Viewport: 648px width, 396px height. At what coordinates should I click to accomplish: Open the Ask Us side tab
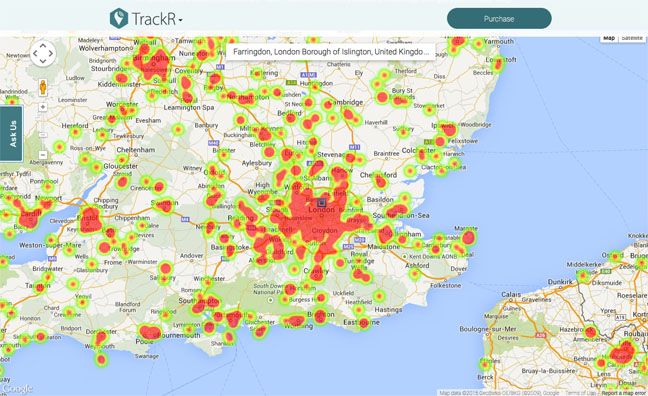pyautogui.click(x=12, y=134)
